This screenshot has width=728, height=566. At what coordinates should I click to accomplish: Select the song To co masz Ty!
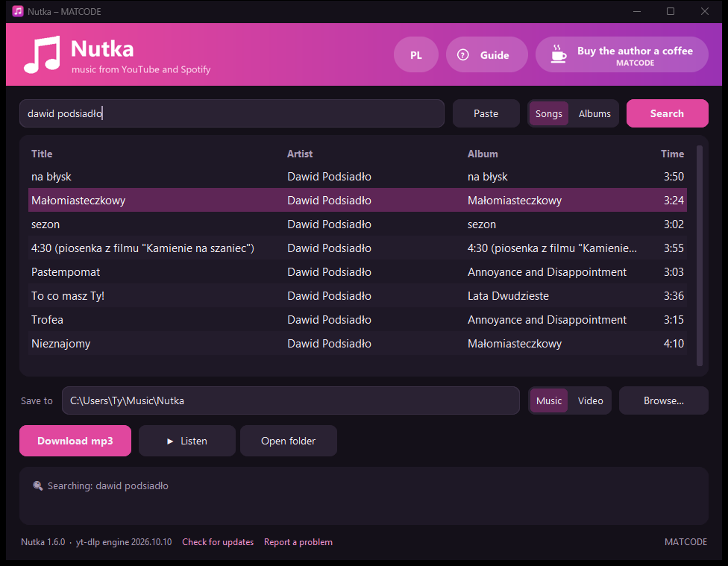(x=357, y=296)
